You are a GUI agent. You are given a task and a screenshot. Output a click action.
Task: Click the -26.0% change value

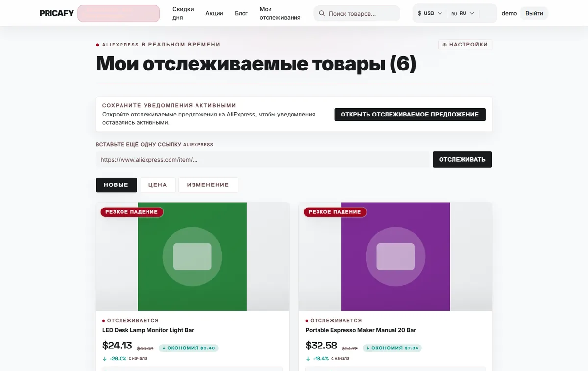(x=118, y=358)
